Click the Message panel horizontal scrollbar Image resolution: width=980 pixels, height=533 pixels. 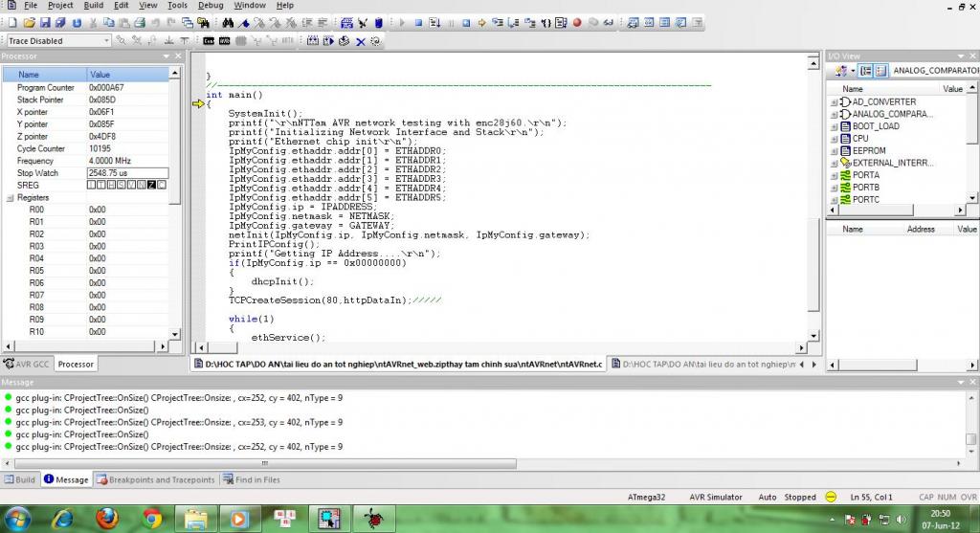[x=266, y=464]
